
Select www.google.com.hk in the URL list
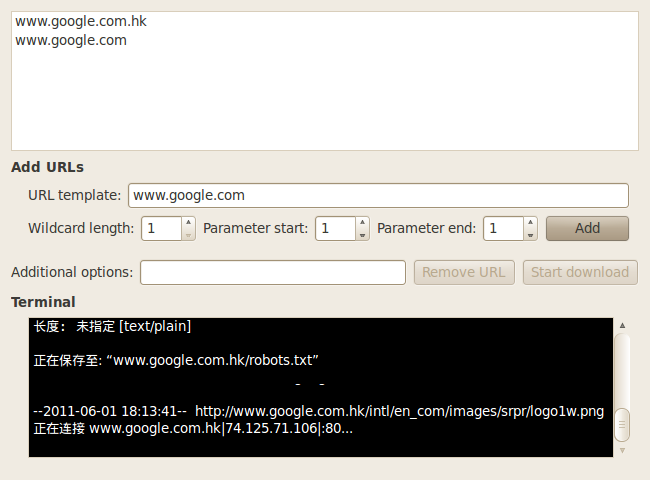coord(325,21)
